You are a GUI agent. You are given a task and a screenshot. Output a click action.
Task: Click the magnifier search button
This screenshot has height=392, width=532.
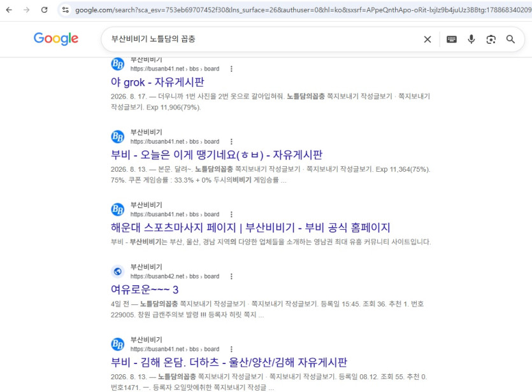[x=510, y=39]
